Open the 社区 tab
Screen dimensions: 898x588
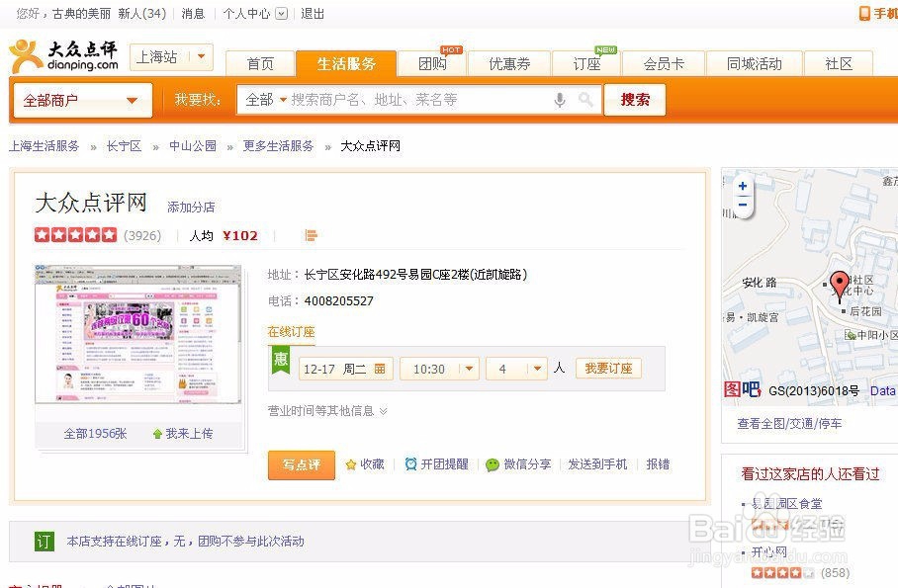click(839, 64)
